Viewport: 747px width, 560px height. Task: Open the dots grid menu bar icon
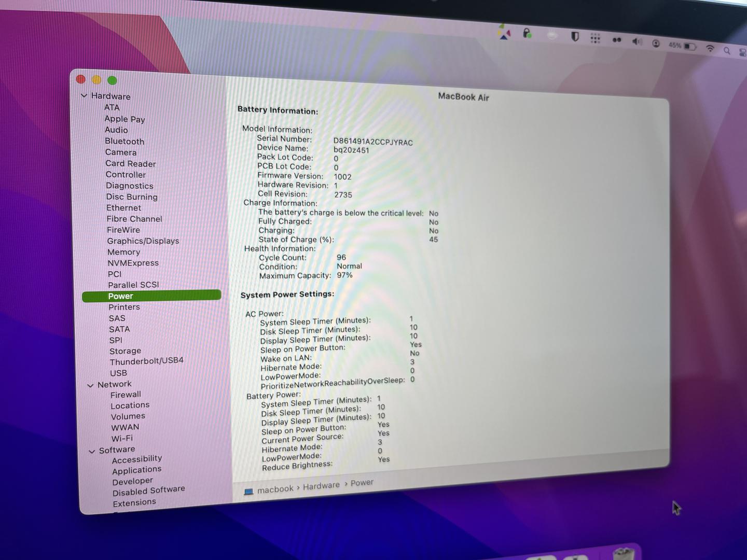click(x=595, y=38)
